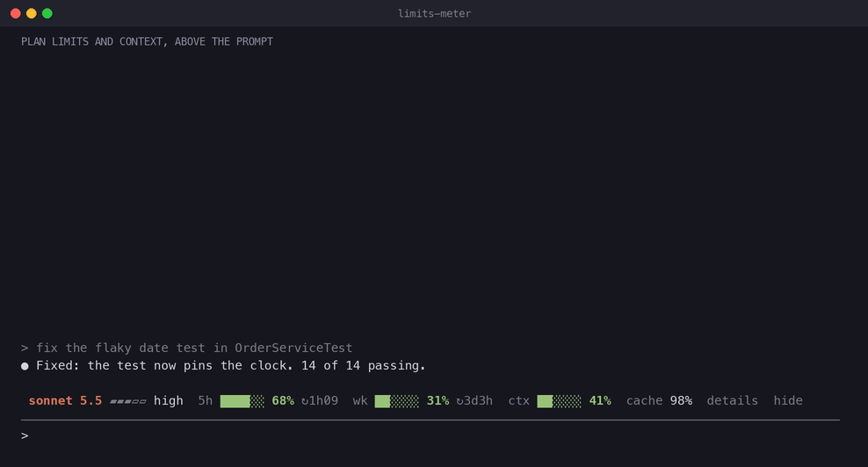Click the 41% context value
Screen dimensions: 868x467
click(x=600, y=400)
